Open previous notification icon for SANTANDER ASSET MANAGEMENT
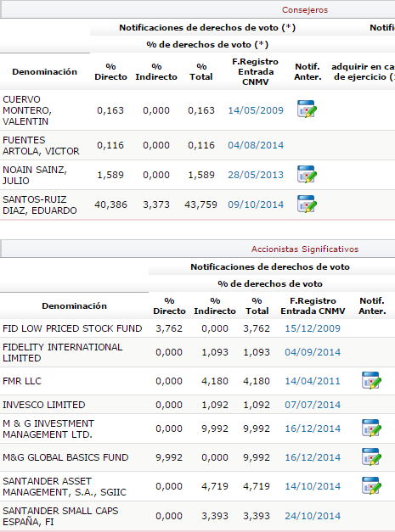This screenshot has width=395, height=532. [371, 485]
